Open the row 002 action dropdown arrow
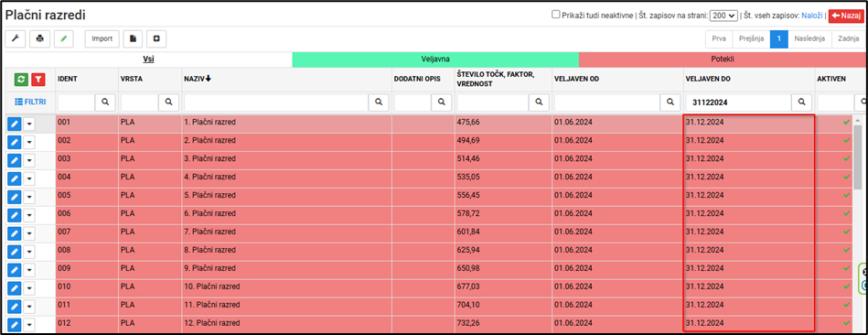 point(29,142)
